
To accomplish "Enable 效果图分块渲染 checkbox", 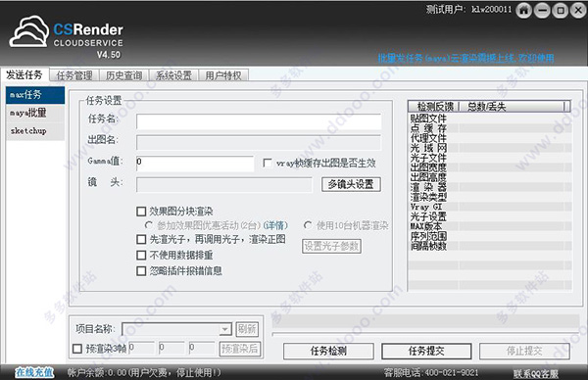I will point(141,212).
